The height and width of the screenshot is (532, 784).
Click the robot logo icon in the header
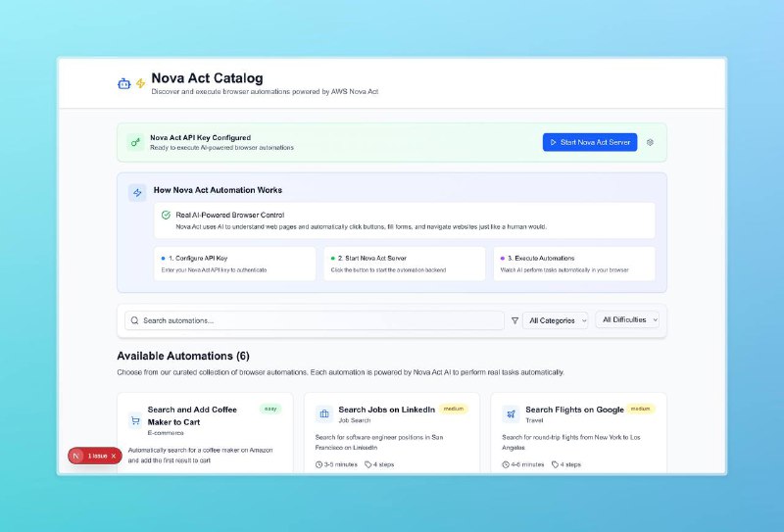(x=124, y=84)
